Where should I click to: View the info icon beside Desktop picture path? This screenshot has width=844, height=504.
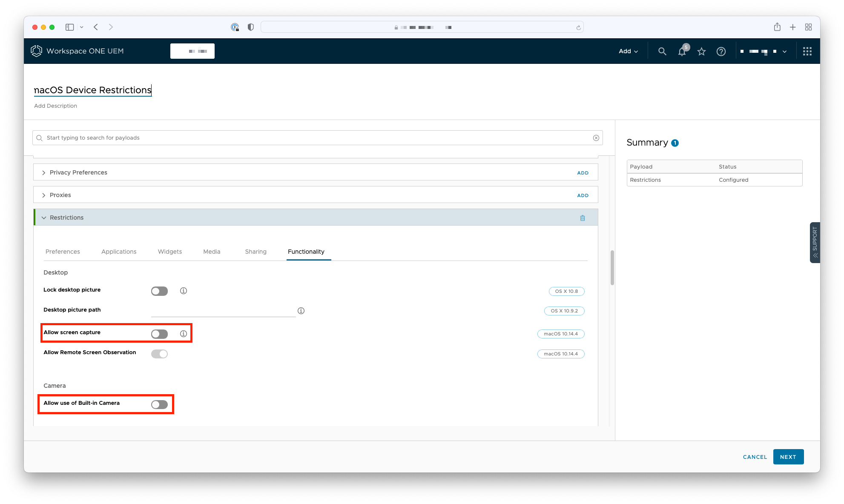(x=301, y=311)
